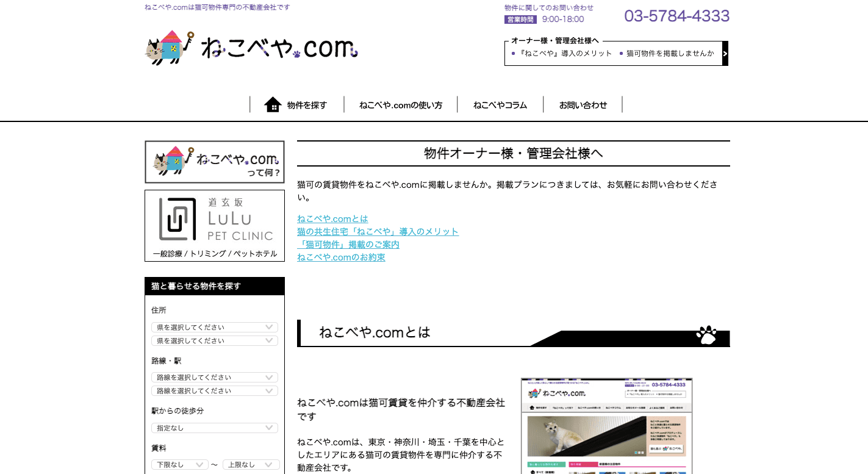The image size is (868, 474).
Task: Click 9:00-18:00 business hours text
Action: coord(563,20)
